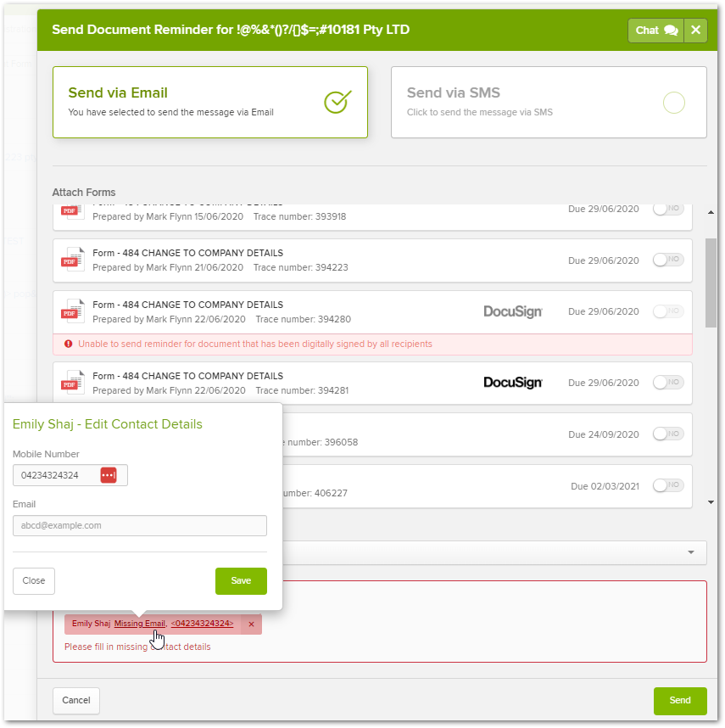Save the Emily Shaj contact details
Image resolution: width=725 pixels, height=728 pixels.
[x=241, y=581]
